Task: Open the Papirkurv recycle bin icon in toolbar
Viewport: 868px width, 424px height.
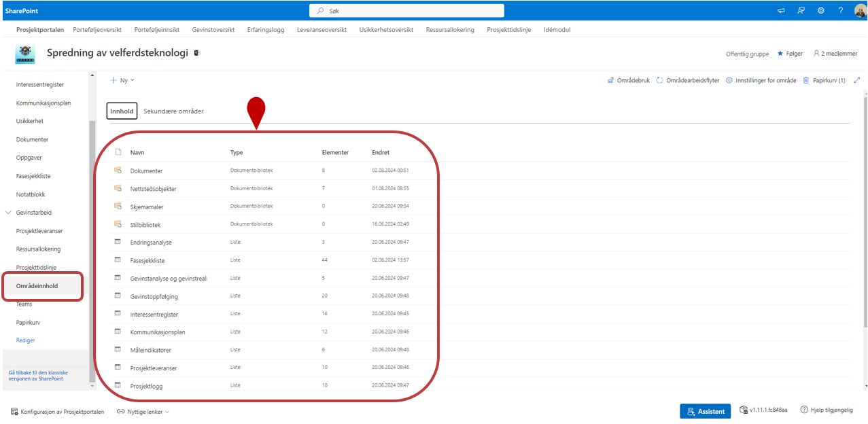Action: click(x=806, y=80)
